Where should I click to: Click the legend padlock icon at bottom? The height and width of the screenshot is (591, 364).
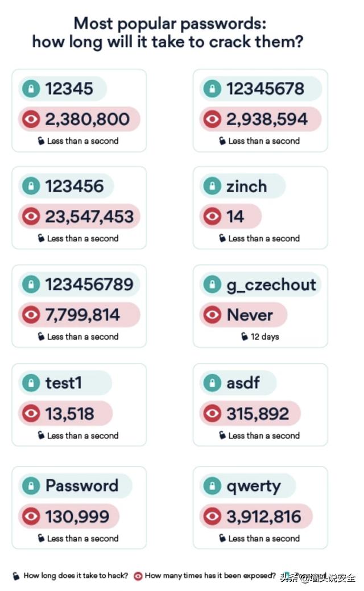pos(16,576)
